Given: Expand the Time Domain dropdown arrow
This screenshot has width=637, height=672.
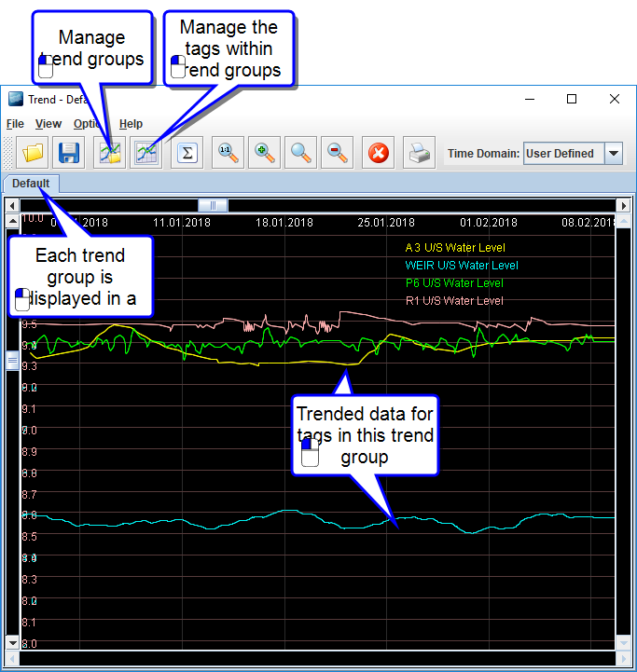Looking at the screenshot, I should pyautogui.click(x=613, y=154).
